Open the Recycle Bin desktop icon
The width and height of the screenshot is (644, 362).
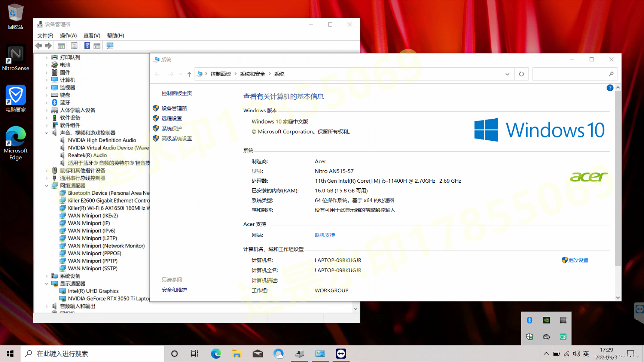pos(15,17)
